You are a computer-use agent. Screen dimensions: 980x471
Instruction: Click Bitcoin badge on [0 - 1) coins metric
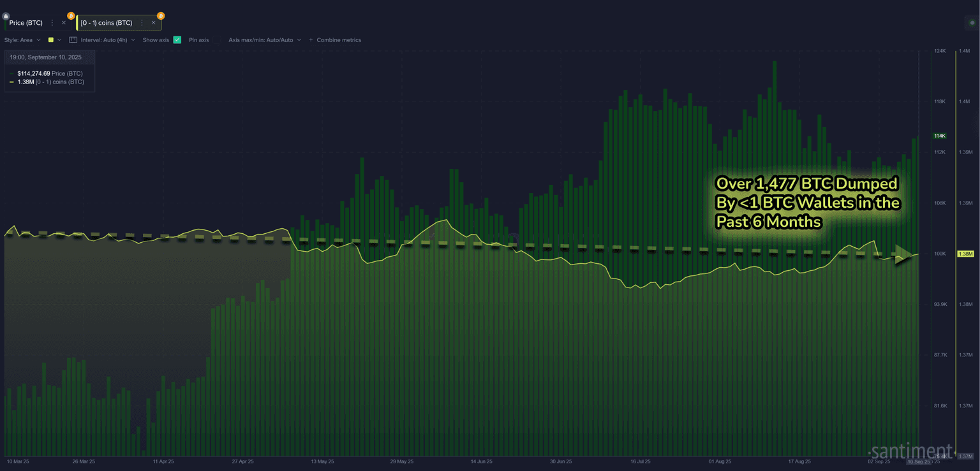(x=161, y=15)
